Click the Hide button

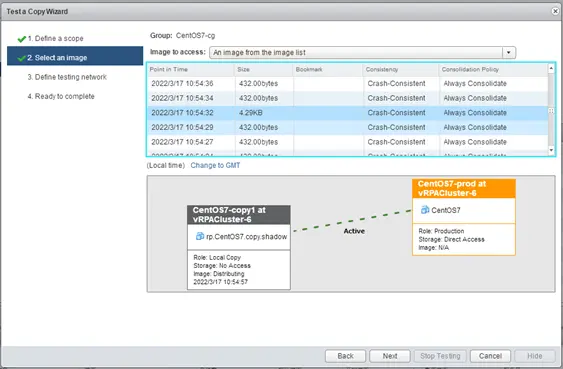tap(535, 356)
